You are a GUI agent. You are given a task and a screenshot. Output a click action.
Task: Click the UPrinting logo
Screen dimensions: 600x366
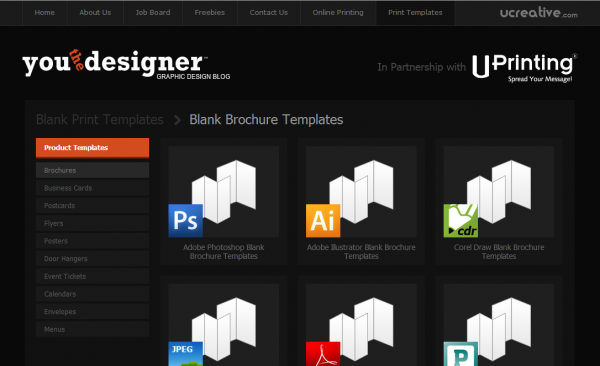tap(524, 68)
